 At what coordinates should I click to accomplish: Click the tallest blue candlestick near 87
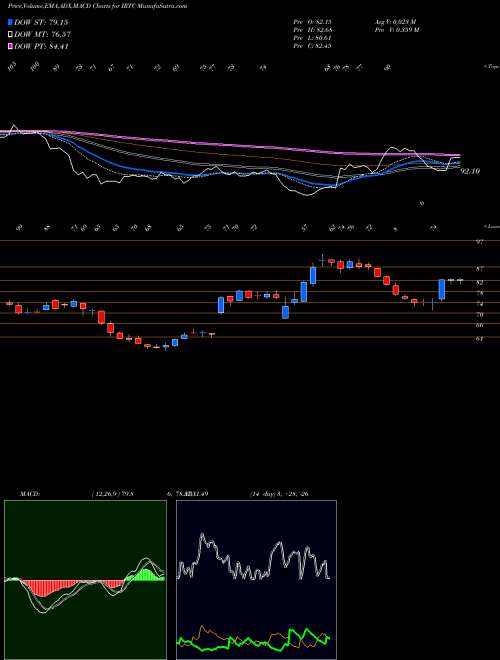point(313,276)
